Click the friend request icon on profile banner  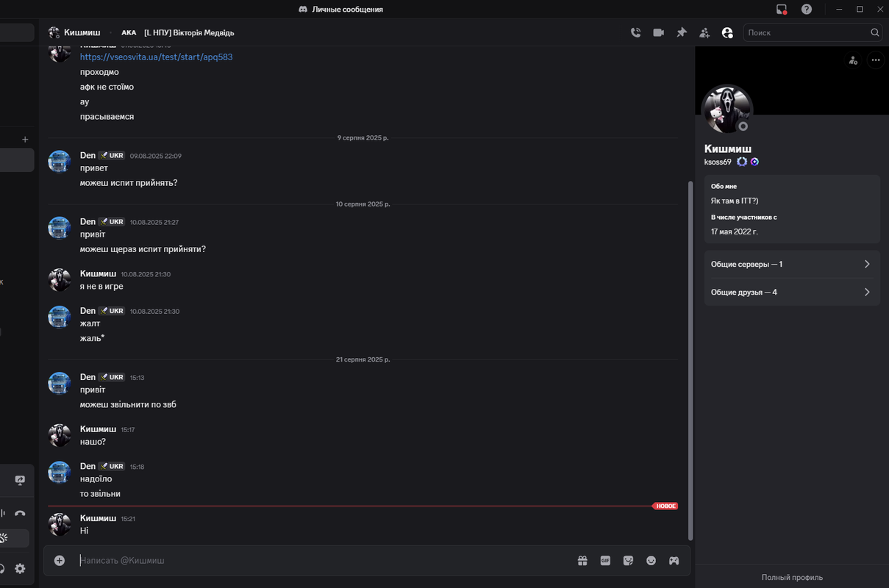click(x=853, y=60)
